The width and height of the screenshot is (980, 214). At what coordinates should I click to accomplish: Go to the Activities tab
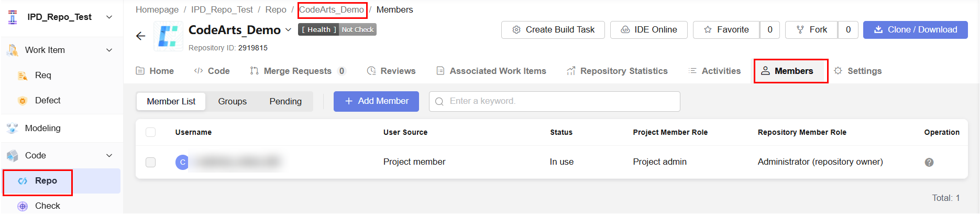714,71
